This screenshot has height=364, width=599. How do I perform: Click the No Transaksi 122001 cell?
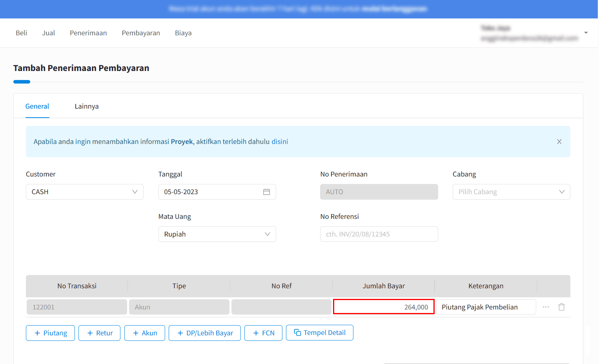[x=77, y=307]
